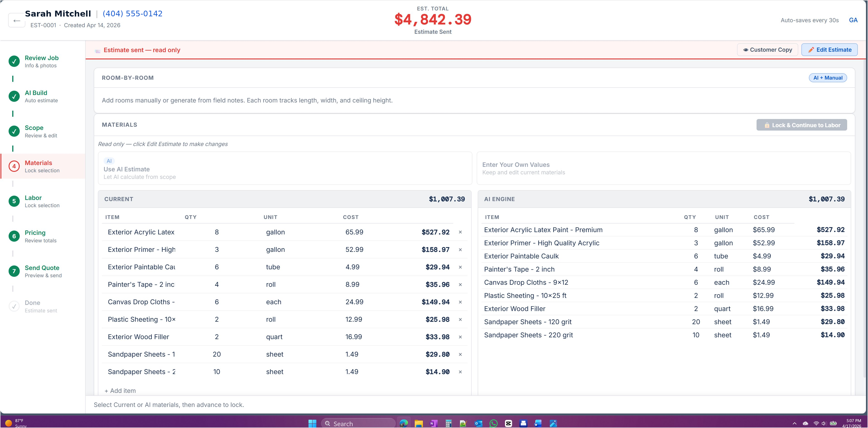868x428 pixels.
Task: Click the Review Job checkmark icon
Action: tap(14, 61)
